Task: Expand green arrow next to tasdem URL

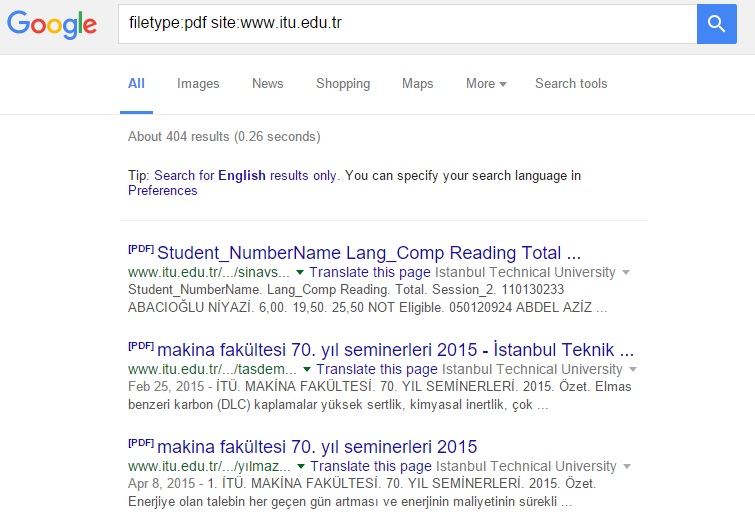Action: (307, 370)
